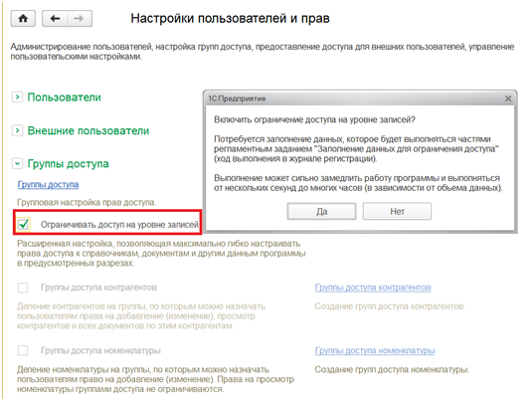Click the Пользователи section heading

coord(64,98)
